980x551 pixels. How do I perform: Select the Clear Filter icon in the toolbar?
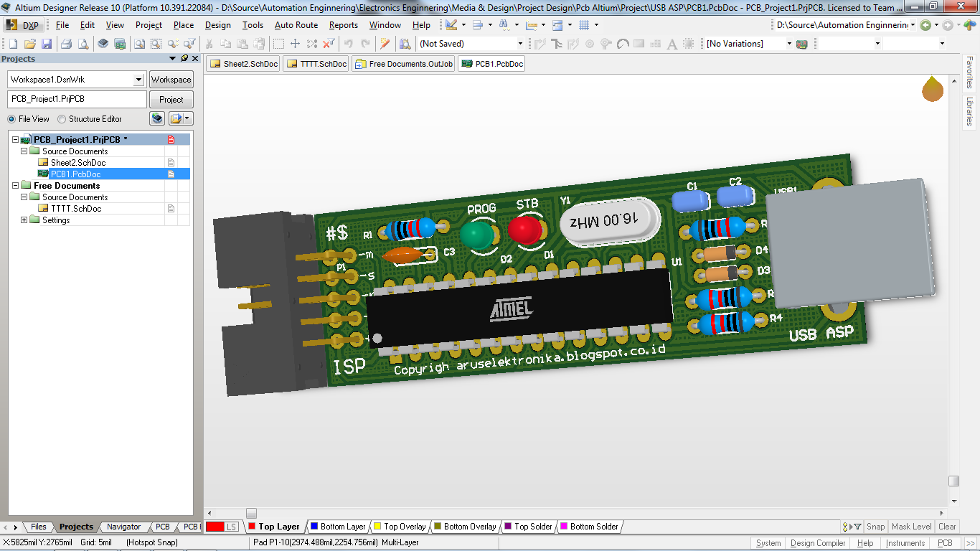[x=328, y=43]
